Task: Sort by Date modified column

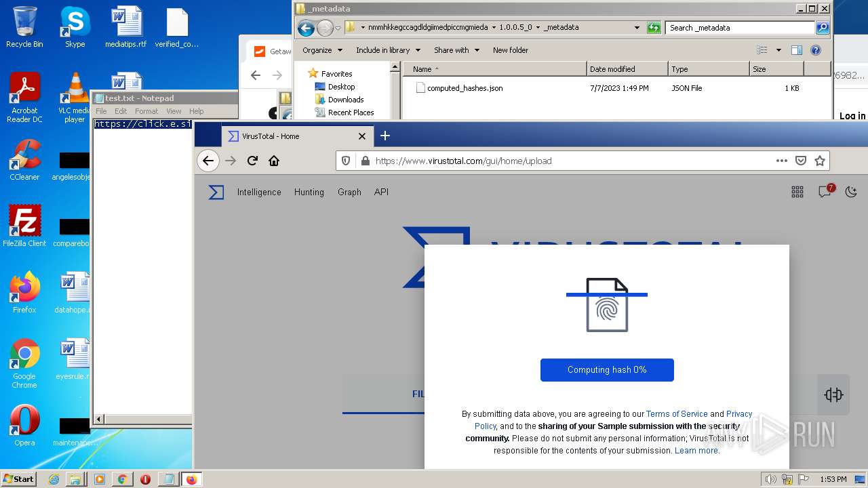Action: coord(627,69)
